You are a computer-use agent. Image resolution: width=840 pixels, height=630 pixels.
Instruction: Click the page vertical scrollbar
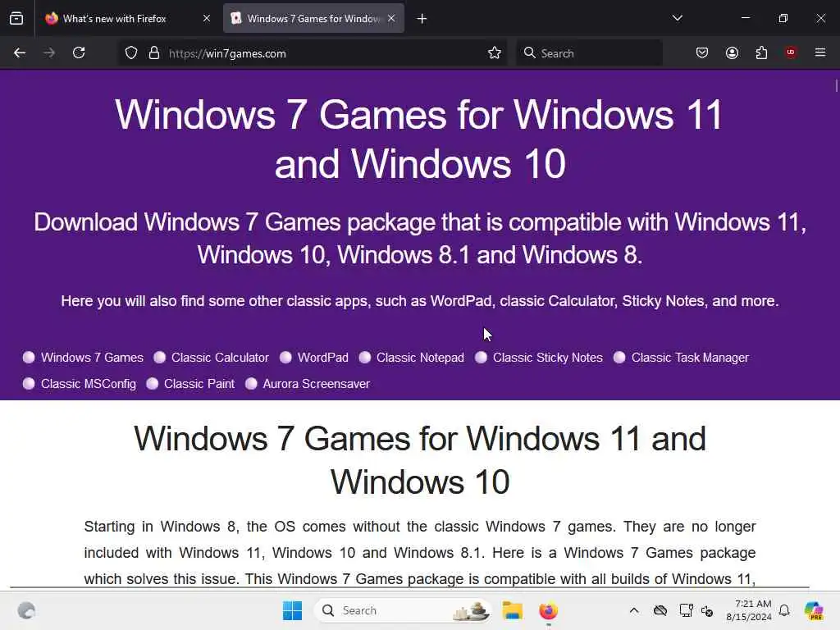pyautogui.click(x=836, y=85)
